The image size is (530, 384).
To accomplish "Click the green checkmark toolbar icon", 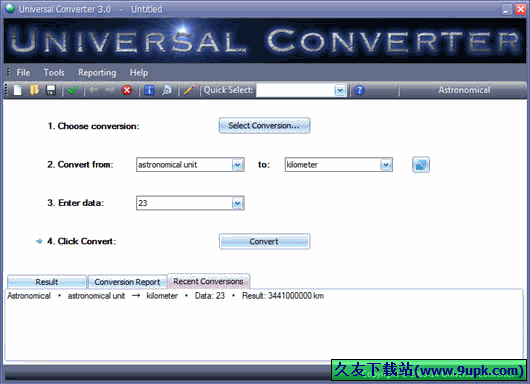I will pos(72,90).
